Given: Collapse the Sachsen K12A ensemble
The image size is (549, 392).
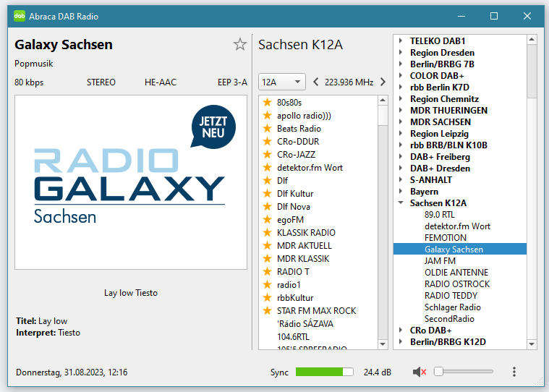Looking at the screenshot, I should pyautogui.click(x=401, y=203).
